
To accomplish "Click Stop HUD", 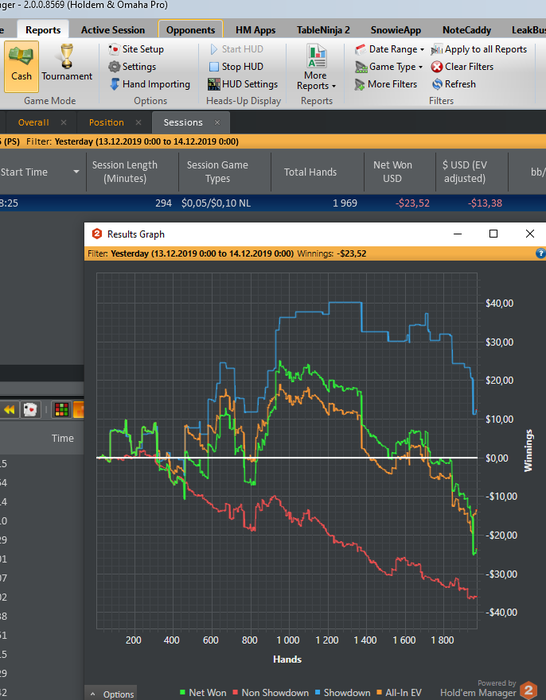I will coord(237,67).
